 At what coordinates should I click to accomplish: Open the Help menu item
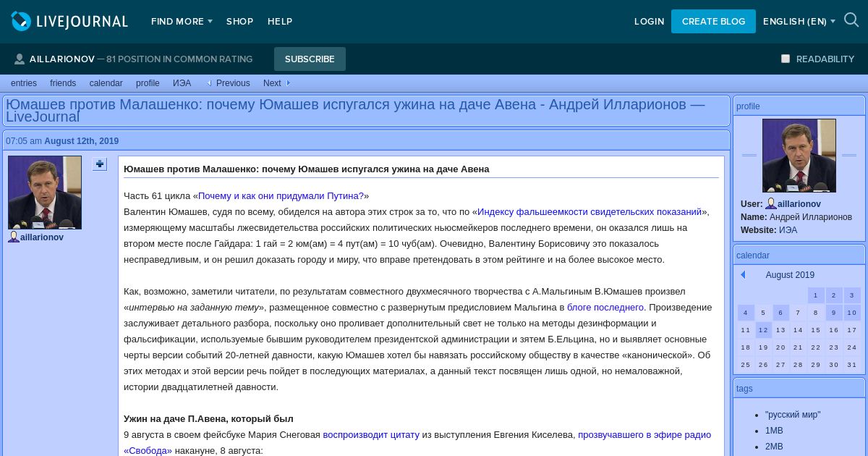(x=280, y=22)
